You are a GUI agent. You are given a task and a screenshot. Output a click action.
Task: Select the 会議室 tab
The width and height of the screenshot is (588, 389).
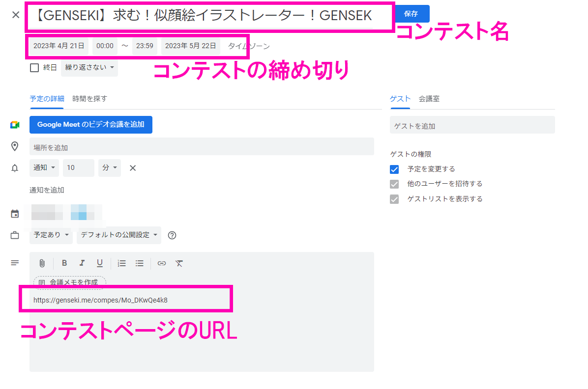429,99
